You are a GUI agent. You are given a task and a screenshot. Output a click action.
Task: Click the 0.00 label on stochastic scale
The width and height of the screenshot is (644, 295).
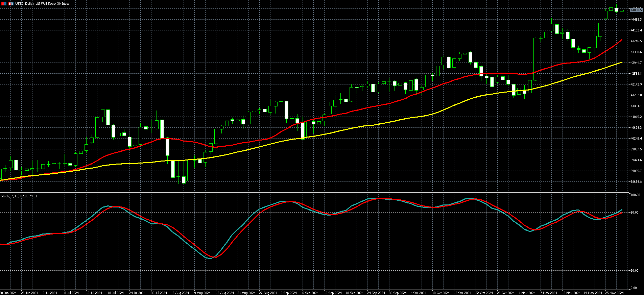tap(634, 288)
